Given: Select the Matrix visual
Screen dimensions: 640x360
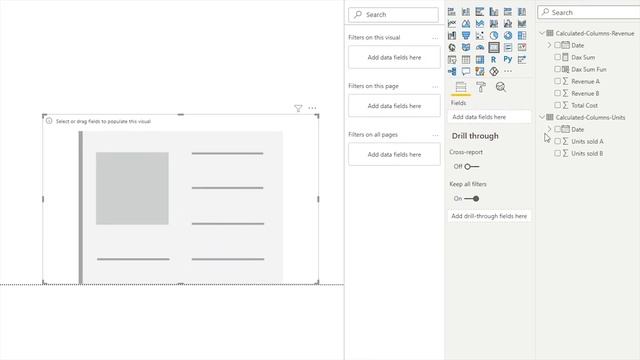Looking at the screenshot, I should (480, 60).
